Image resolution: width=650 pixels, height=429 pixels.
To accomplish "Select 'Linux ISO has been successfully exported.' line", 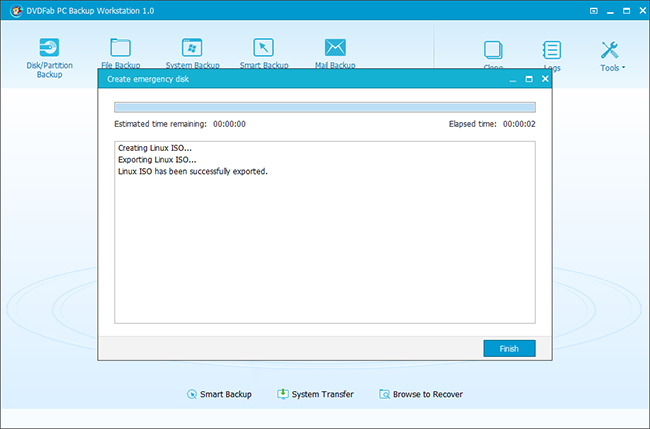I will [193, 171].
